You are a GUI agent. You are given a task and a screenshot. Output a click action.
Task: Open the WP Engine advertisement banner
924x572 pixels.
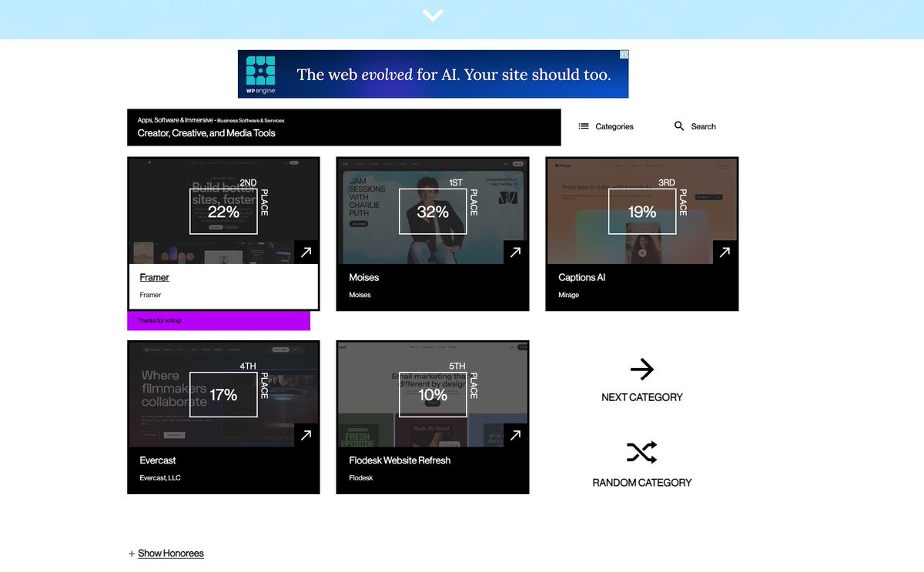(x=433, y=74)
